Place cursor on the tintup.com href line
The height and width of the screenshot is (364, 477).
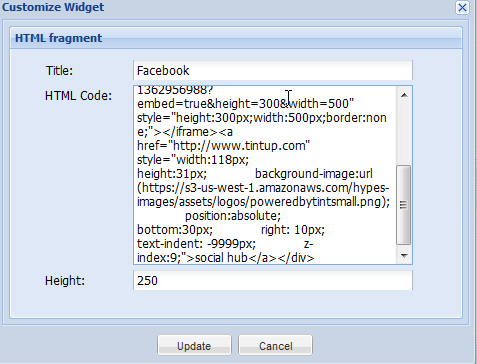click(223, 146)
